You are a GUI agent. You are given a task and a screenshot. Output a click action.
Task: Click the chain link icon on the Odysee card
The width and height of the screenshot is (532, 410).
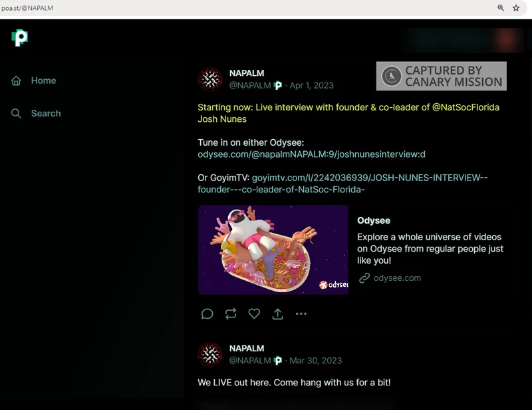pos(364,278)
